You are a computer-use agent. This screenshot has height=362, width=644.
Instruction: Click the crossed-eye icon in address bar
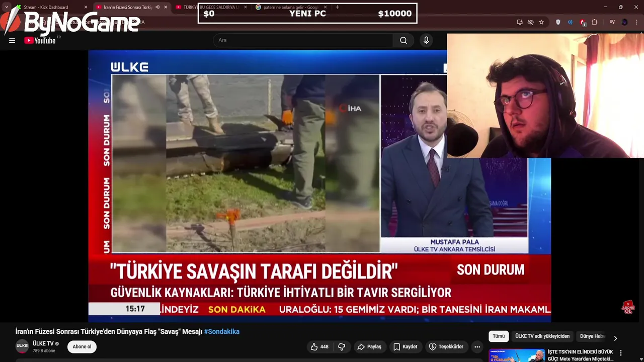[x=530, y=22]
